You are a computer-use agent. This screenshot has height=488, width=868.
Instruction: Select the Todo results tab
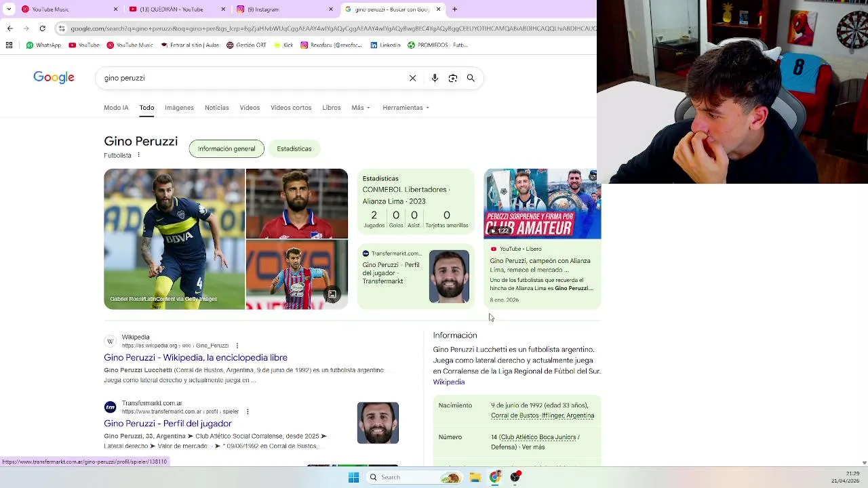coord(146,108)
